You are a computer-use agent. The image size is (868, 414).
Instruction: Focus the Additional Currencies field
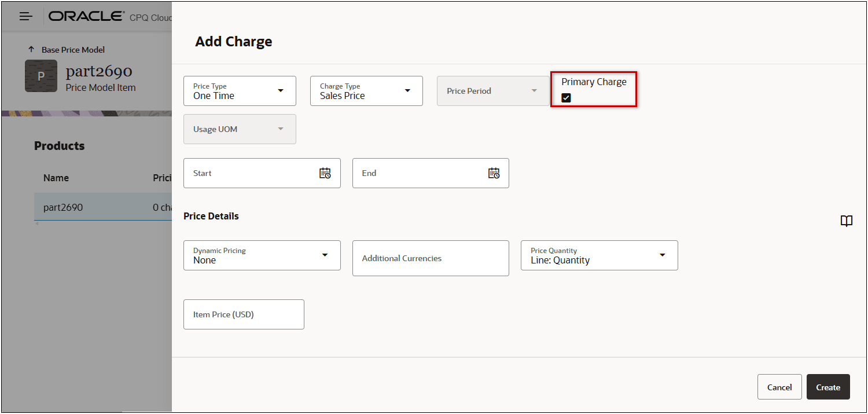point(431,258)
